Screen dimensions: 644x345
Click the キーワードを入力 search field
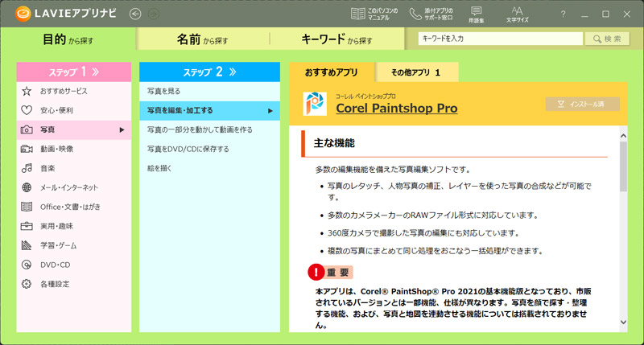[499, 39]
